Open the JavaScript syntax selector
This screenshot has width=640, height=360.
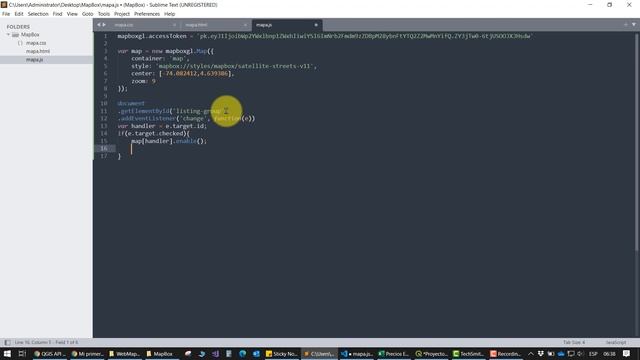click(616, 342)
